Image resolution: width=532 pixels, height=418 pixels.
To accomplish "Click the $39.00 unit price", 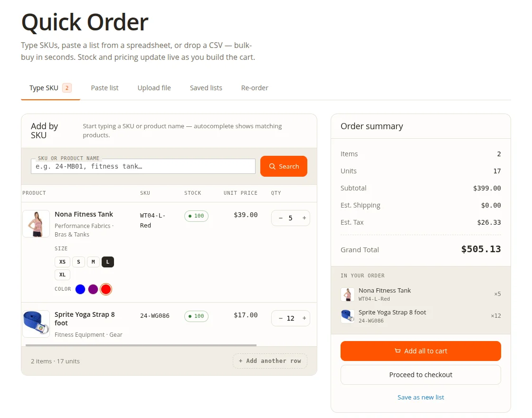I will tap(246, 215).
